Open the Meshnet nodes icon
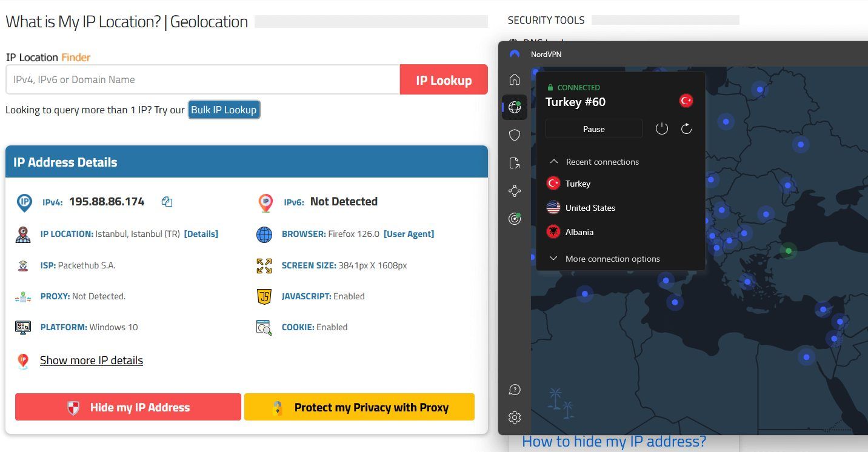 [x=515, y=191]
